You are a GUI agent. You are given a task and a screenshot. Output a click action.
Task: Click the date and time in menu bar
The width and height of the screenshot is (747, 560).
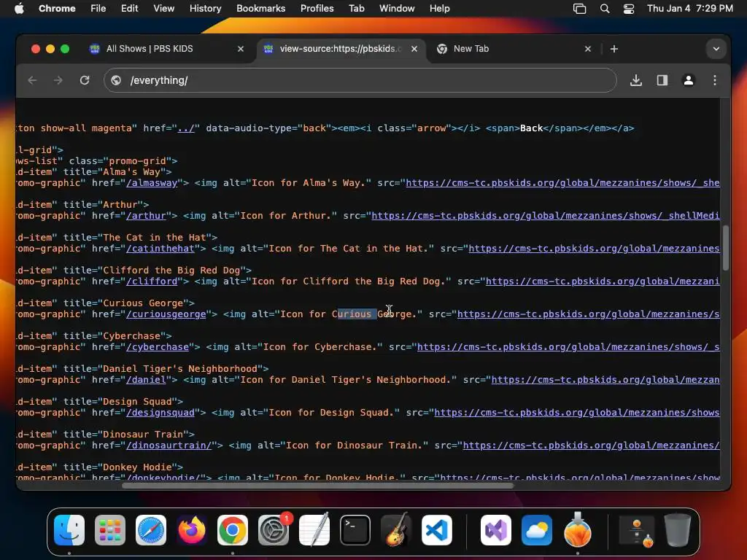point(690,9)
